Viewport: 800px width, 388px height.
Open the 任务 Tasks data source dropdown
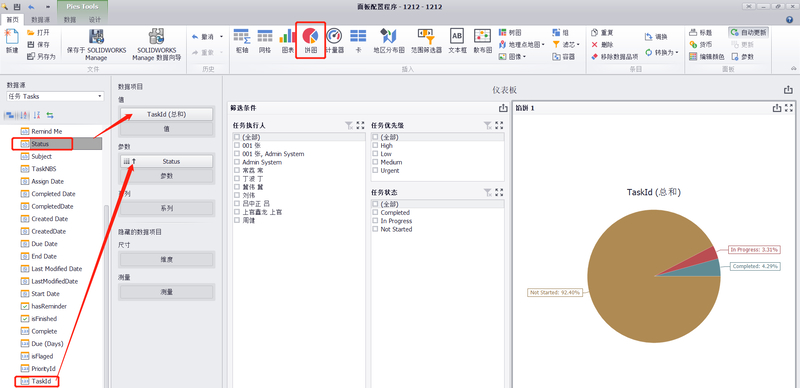99,96
